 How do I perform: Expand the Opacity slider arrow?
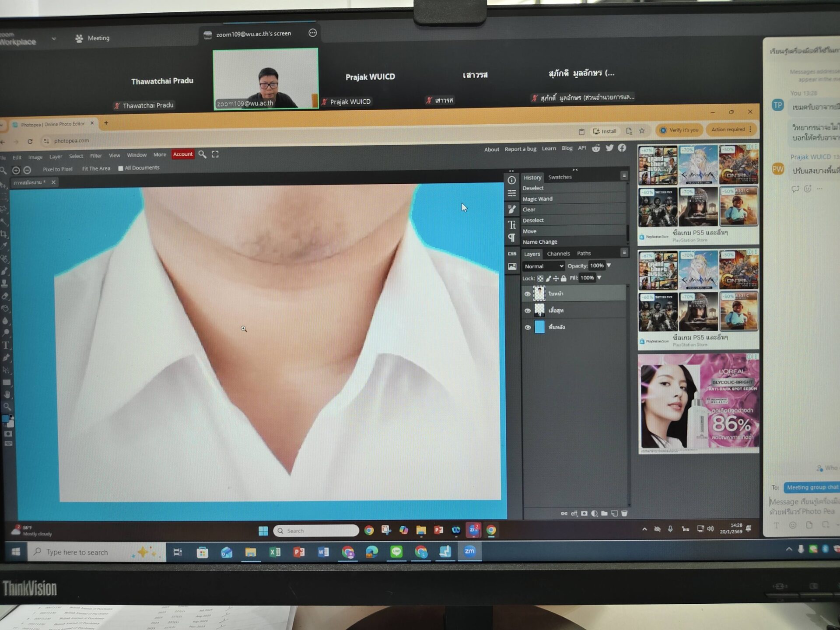pyautogui.click(x=609, y=266)
